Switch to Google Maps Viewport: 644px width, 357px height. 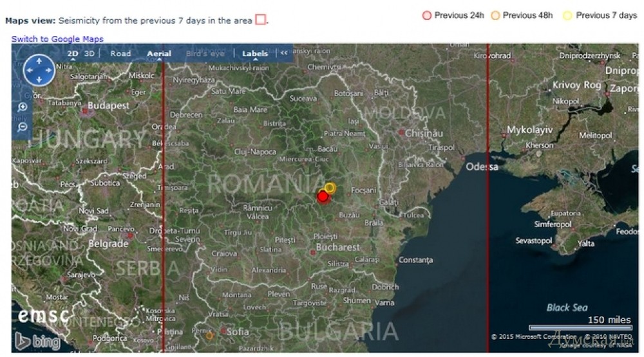tap(57, 39)
